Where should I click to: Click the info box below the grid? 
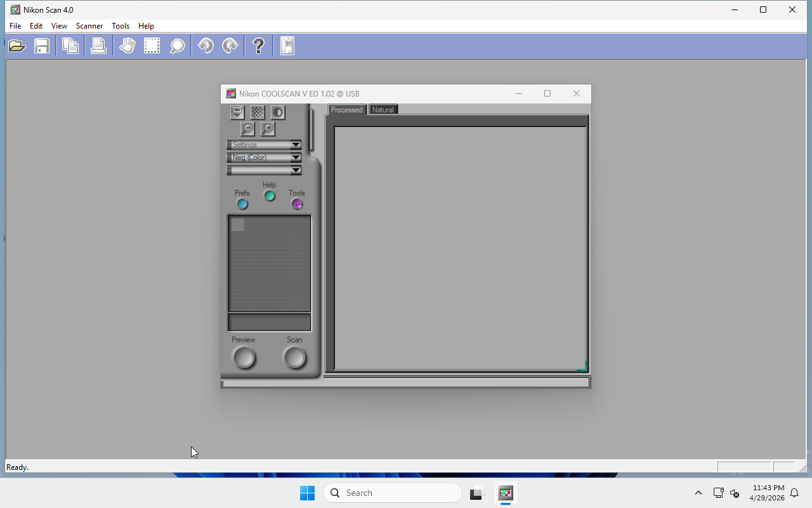pos(270,322)
